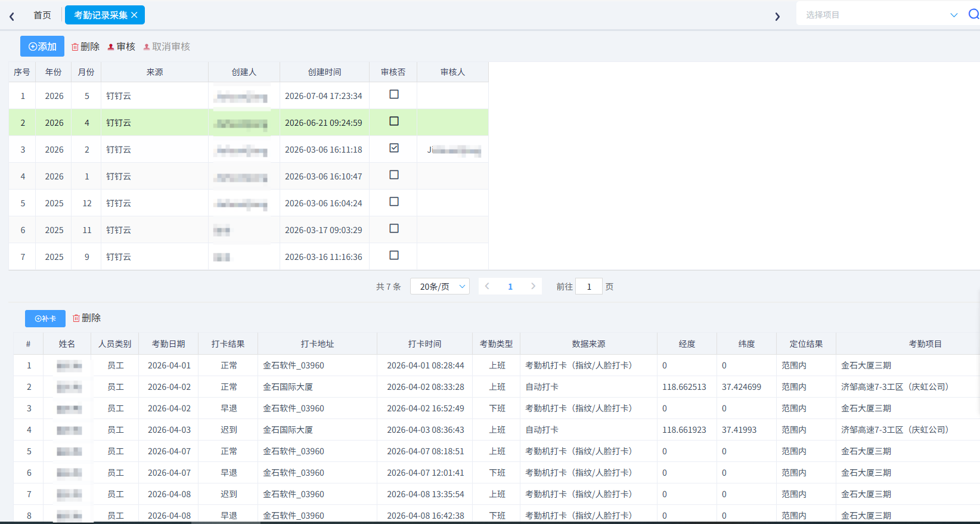980x524 pixels.
Task: Switch to the 首页 tab
Action: pos(42,15)
